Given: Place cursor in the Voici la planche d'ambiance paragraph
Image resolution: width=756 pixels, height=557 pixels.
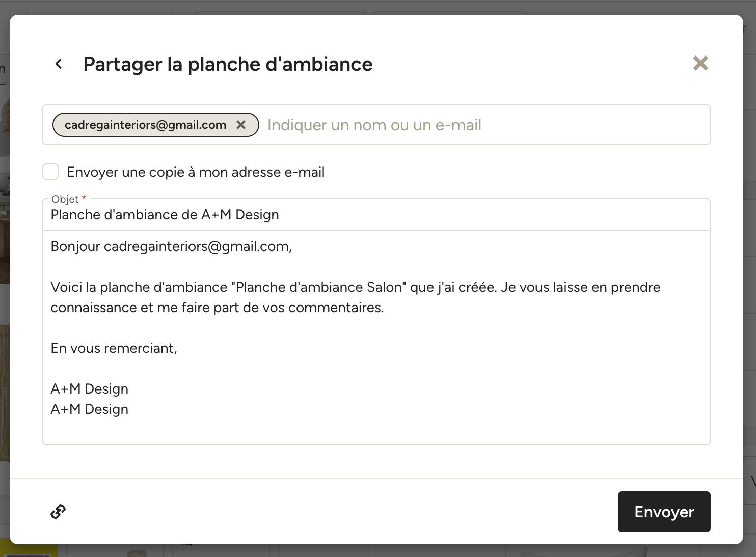Looking at the screenshot, I should 356,297.
